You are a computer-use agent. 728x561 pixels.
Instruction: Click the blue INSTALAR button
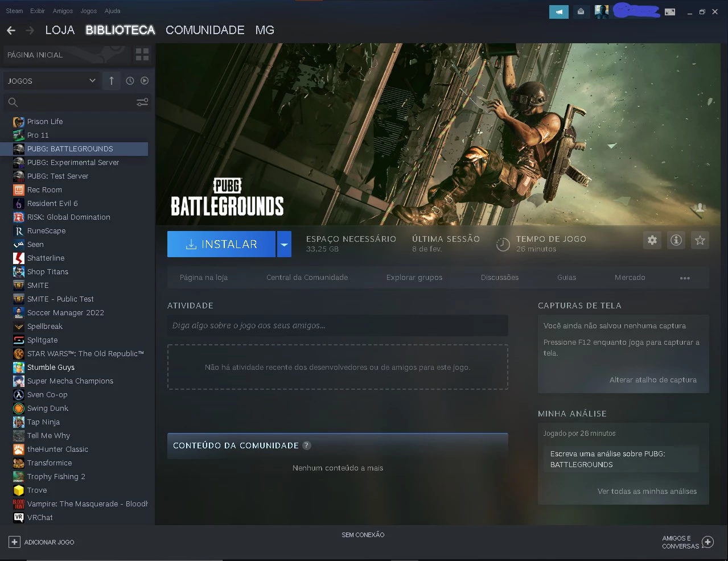tap(221, 244)
